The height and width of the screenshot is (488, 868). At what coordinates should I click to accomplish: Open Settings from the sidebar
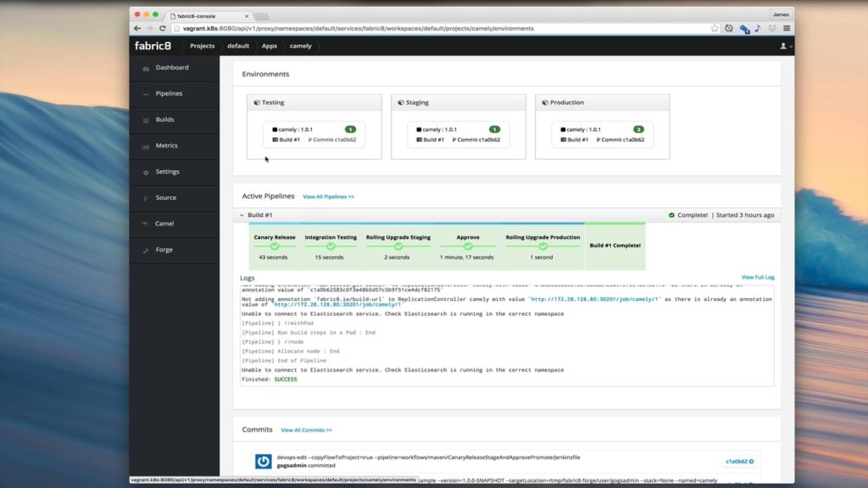pyautogui.click(x=174, y=171)
